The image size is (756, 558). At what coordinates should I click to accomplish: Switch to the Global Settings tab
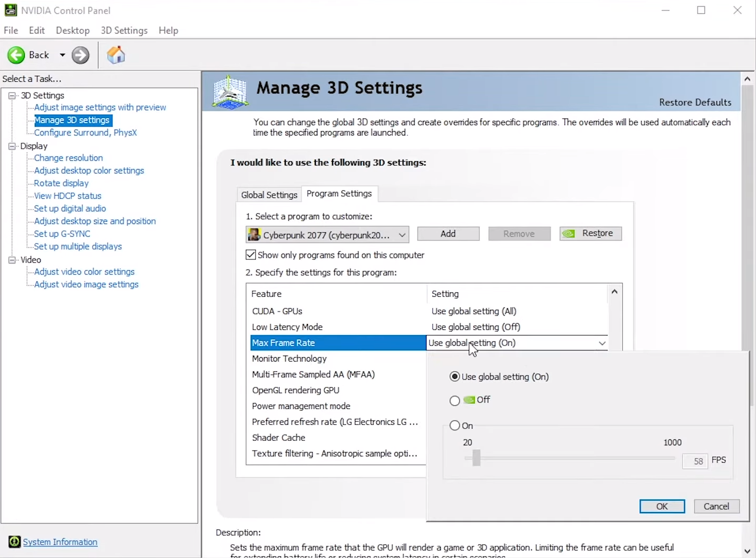click(x=269, y=195)
